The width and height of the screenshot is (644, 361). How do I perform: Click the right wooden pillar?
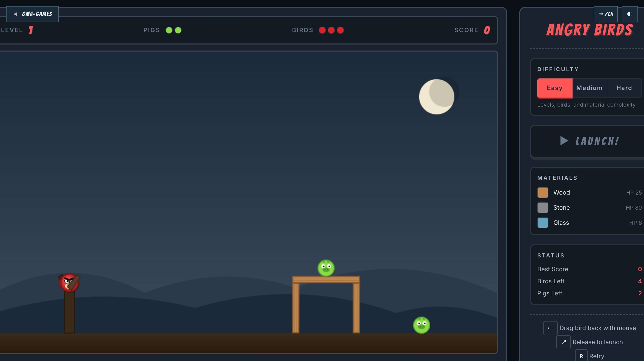[356, 308]
